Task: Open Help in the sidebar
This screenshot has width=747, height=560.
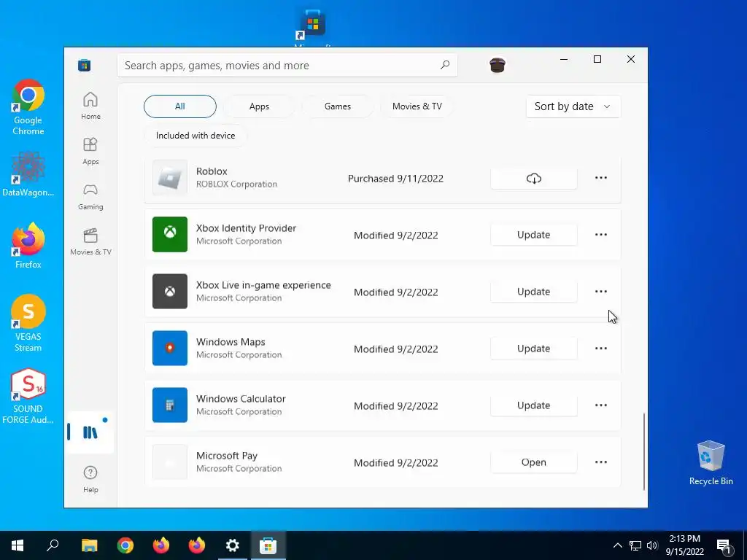Action: click(x=90, y=479)
